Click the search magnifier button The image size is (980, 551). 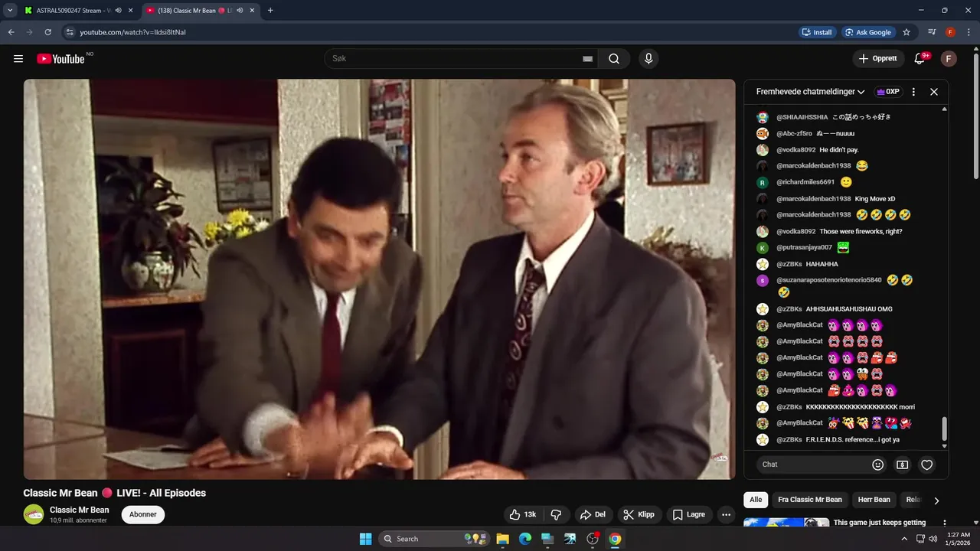tap(614, 59)
